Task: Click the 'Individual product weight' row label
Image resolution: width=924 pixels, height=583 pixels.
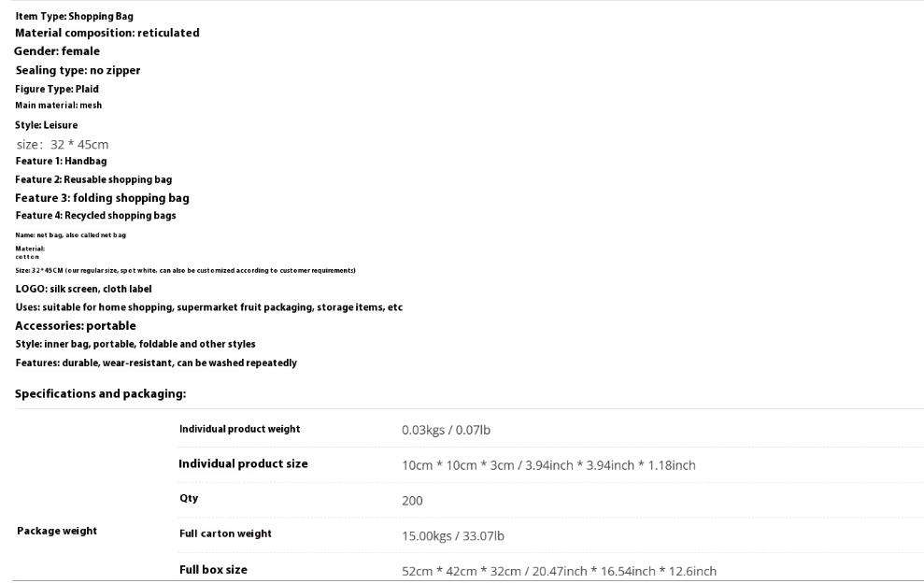Action: point(240,429)
